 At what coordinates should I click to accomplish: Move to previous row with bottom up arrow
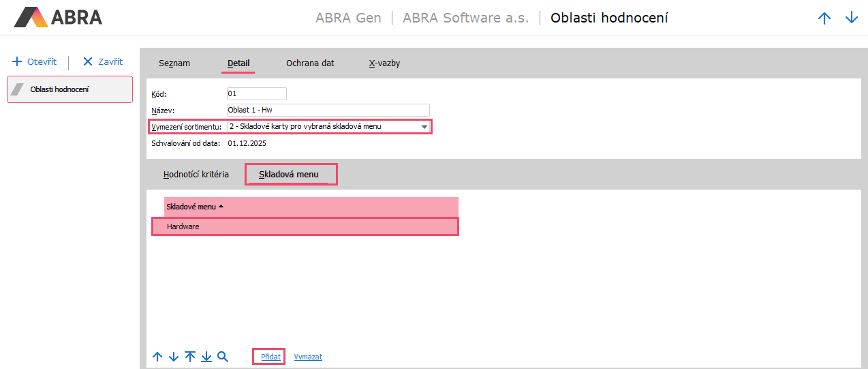(157, 357)
